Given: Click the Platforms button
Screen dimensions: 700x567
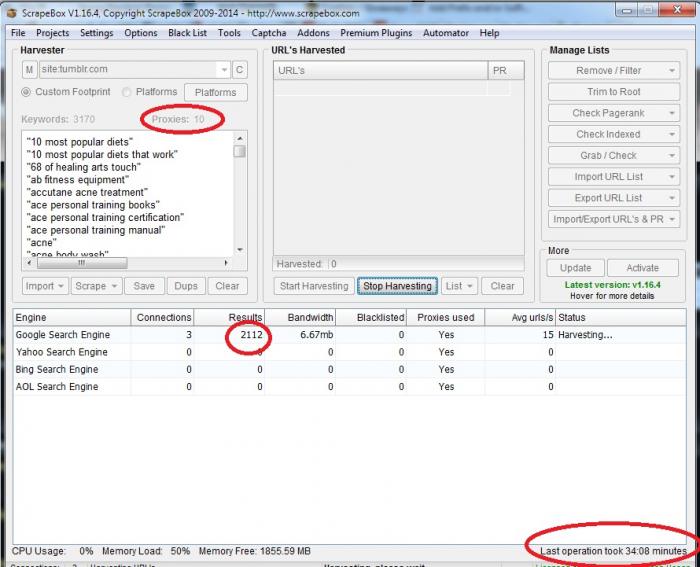Looking at the screenshot, I should coord(216,92).
